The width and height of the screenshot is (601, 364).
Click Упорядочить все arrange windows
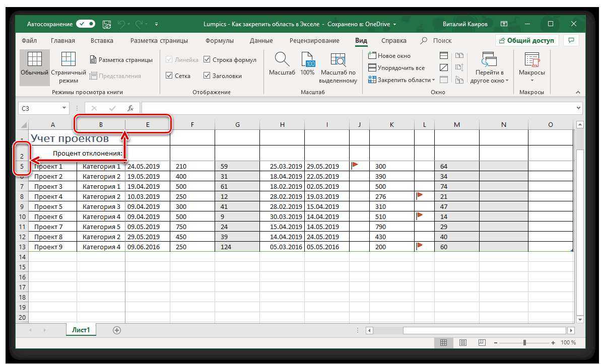pos(396,68)
